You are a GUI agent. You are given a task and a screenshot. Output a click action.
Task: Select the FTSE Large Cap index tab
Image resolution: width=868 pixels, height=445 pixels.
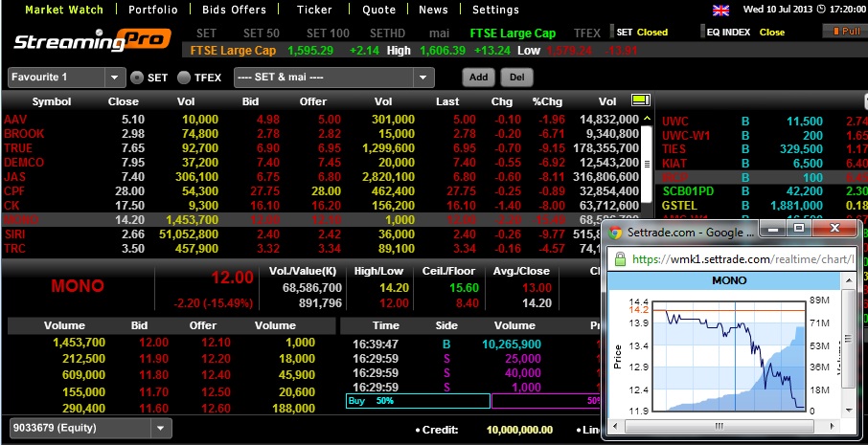(513, 33)
